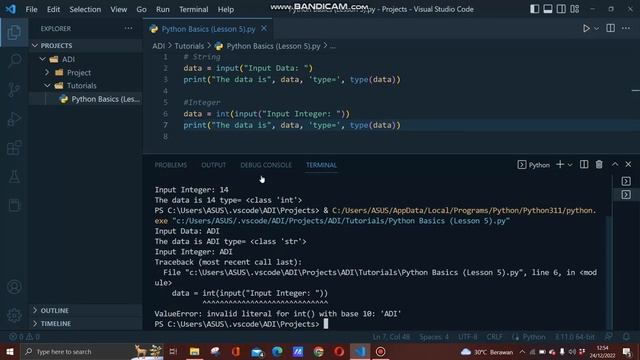Select the TERMINAL panel tab
This screenshot has width=640, height=360.
coord(321,165)
